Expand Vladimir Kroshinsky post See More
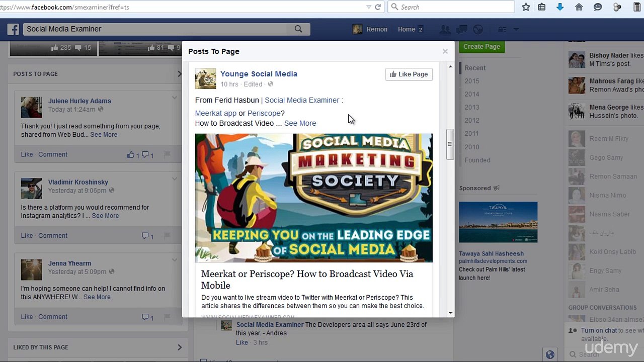This screenshot has width=644, height=362. [x=105, y=216]
